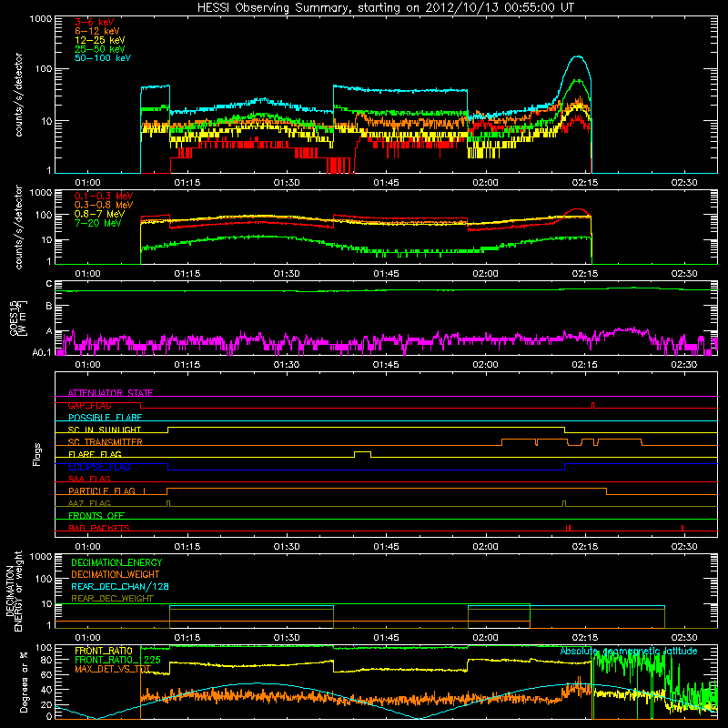Click the '0.3-0.8 MeV' legend label
The image size is (728, 728).
(104, 205)
